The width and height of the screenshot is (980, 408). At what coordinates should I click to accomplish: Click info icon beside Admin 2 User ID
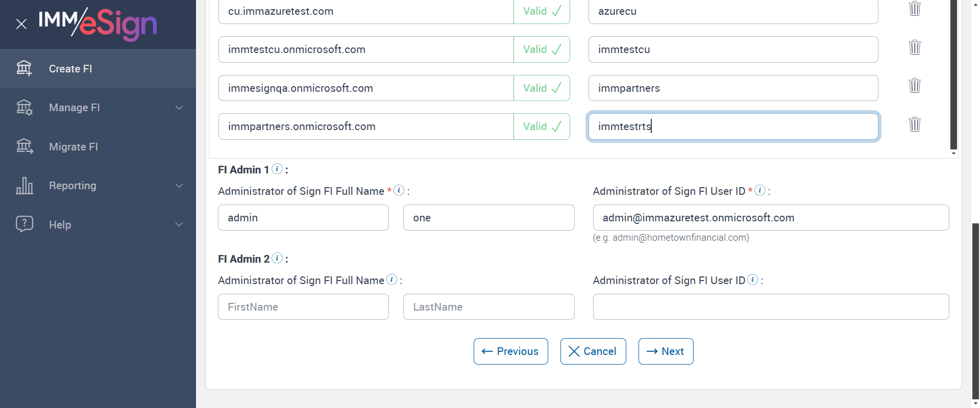(752, 279)
